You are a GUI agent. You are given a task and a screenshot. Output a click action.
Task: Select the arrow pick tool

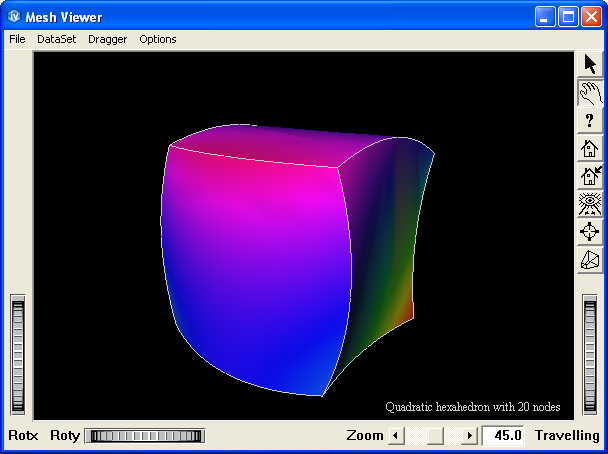(x=590, y=65)
